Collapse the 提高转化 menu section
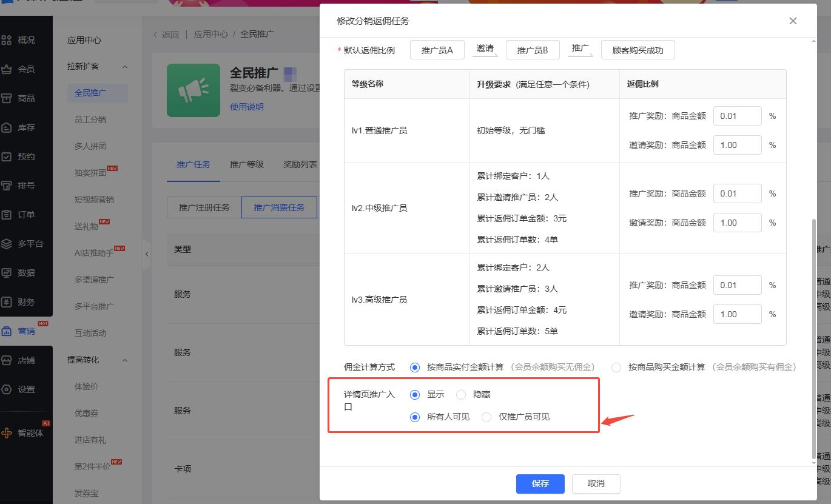 [125, 360]
